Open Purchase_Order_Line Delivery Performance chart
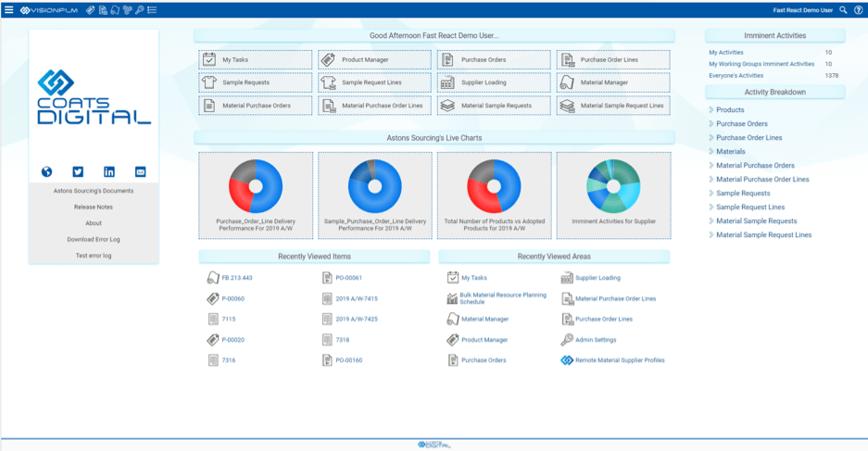868x451 pixels. click(256, 195)
